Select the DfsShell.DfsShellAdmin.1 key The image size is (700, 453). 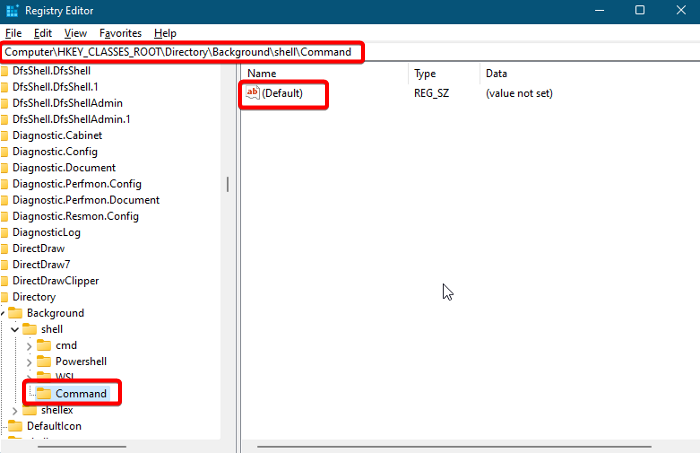tap(71, 119)
